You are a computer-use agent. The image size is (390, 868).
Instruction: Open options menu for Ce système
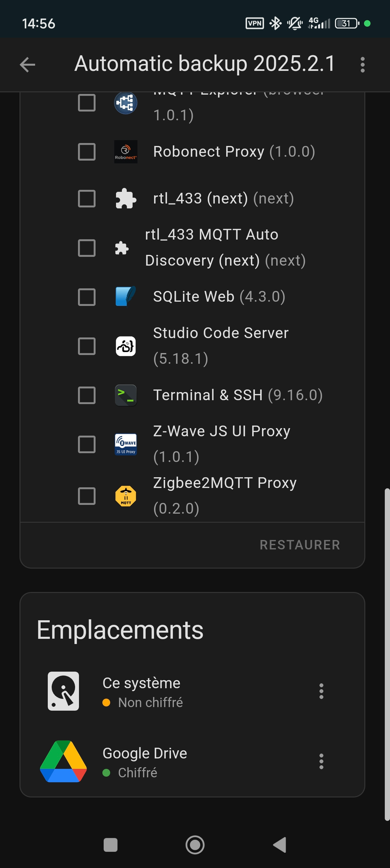(x=321, y=691)
